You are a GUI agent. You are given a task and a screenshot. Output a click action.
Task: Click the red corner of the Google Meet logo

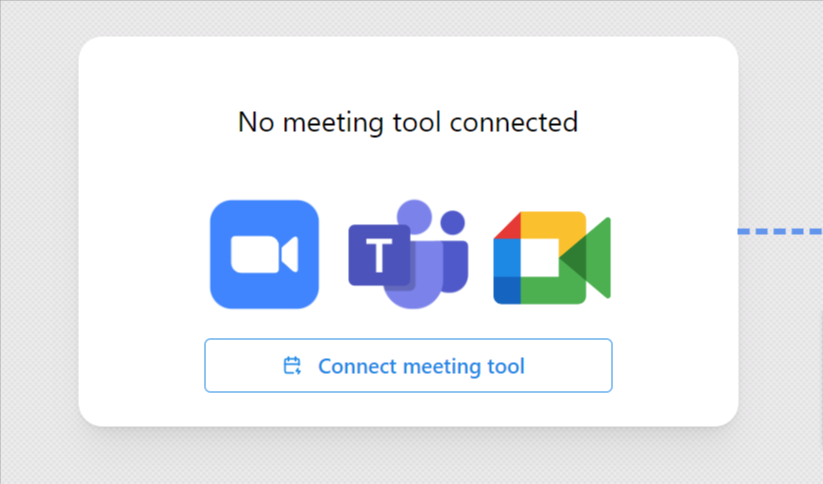pos(506,226)
